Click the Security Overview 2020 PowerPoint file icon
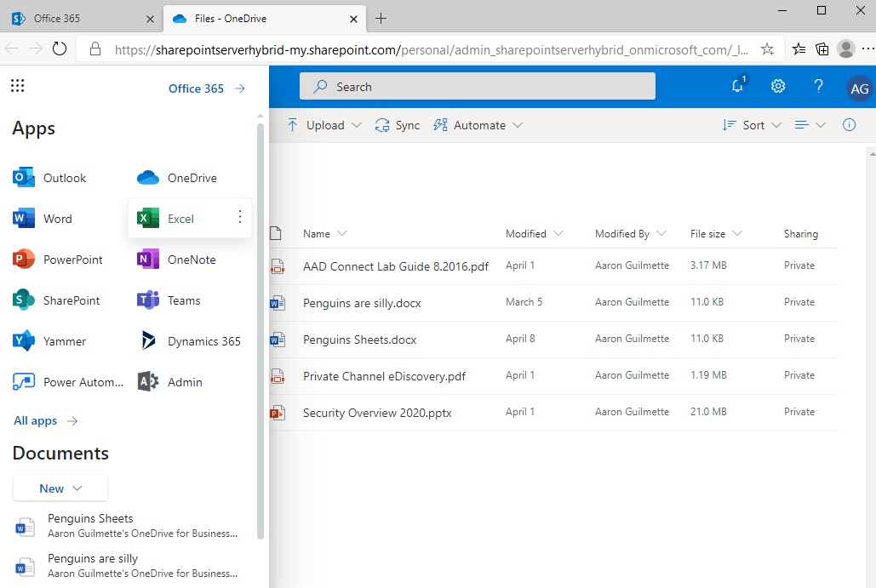 pyautogui.click(x=278, y=413)
